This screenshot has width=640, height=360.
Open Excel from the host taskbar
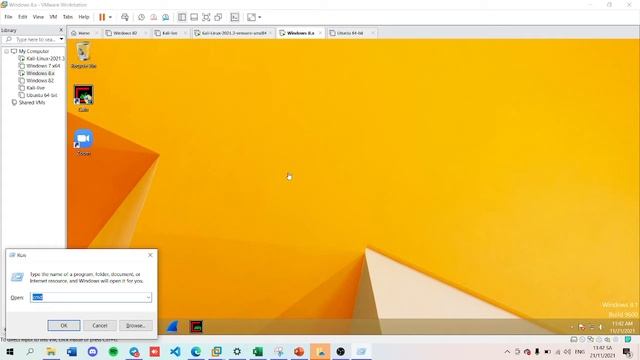pyautogui.click(x=258, y=351)
